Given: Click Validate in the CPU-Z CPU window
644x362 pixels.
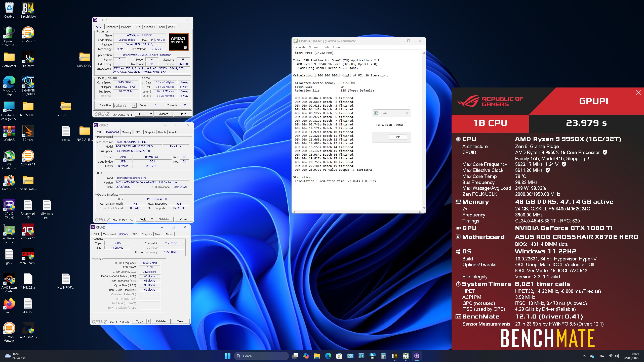Looking at the screenshot, I should [163, 114].
